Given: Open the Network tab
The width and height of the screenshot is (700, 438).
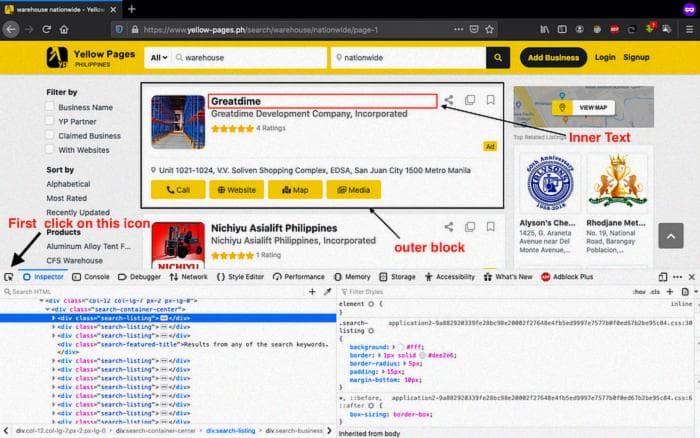Looking at the screenshot, I should (188, 277).
